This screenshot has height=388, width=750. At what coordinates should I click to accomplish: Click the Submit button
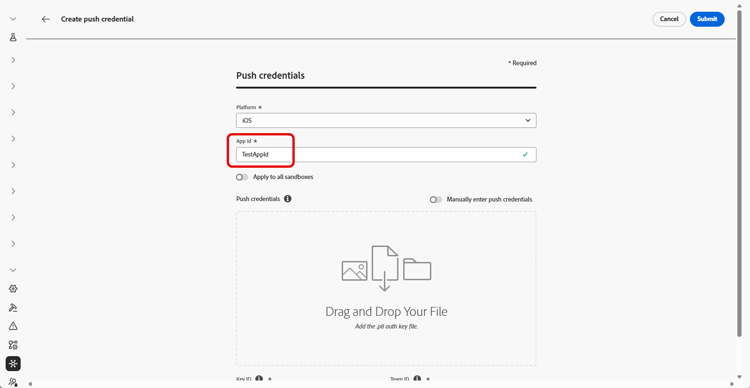(x=707, y=19)
